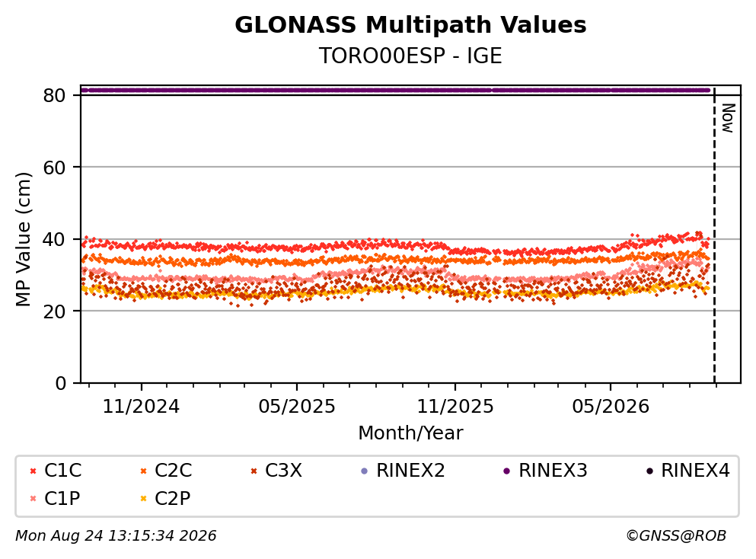The width and height of the screenshot is (756, 559).
Task: Click the C3X legend marker
Action: (254, 471)
